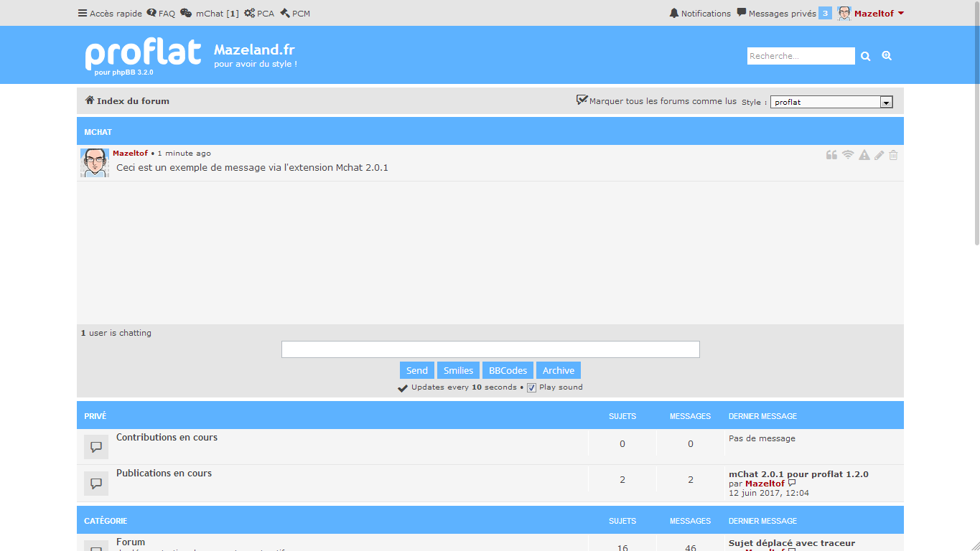Open Sujet déplacé avec traceur topic
This screenshot has width=980, height=551.
pyautogui.click(x=792, y=543)
